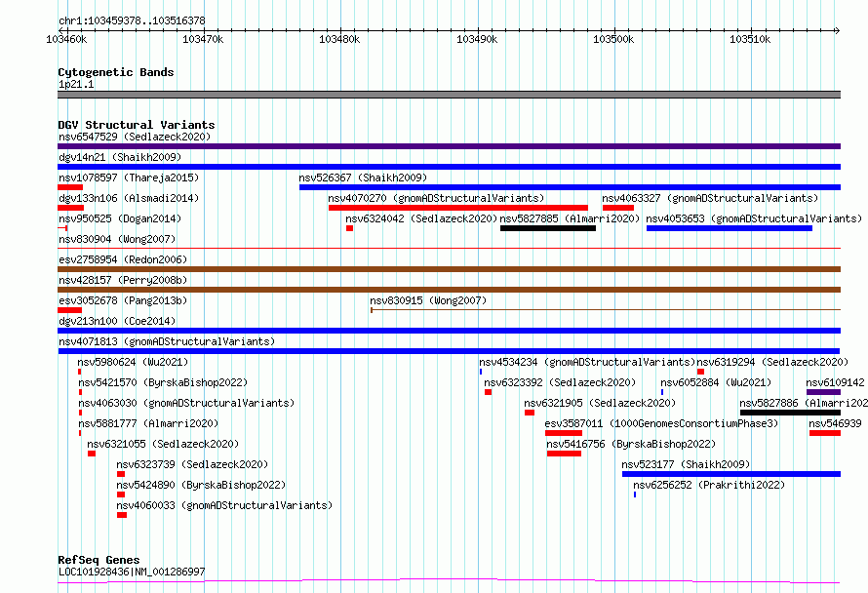Image resolution: width=868 pixels, height=593 pixels.
Task: Select nsv6323739 (Sedlazeck2020) label
Action: point(192,464)
